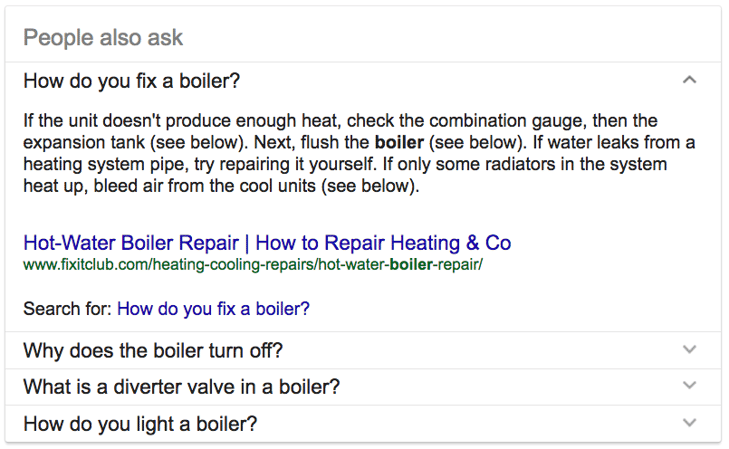
Task: Open "What is a diverter valve in a boiler?"
Action: (181, 386)
